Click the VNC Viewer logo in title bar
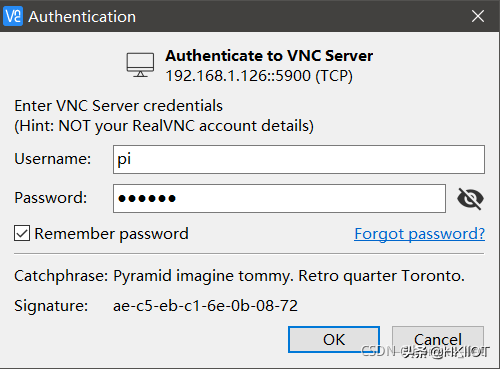Image resolution: width=500 pixels, height=369 pixels. 13,16
